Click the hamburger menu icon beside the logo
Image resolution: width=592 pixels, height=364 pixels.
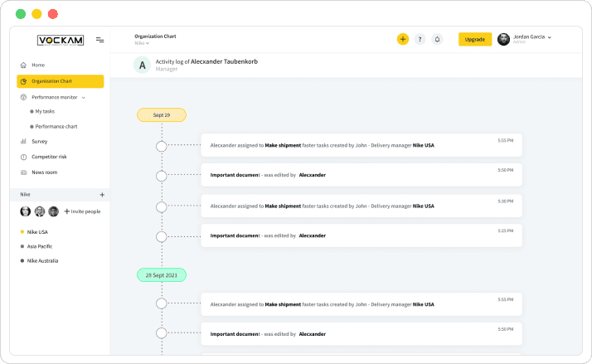coord(99,40)
